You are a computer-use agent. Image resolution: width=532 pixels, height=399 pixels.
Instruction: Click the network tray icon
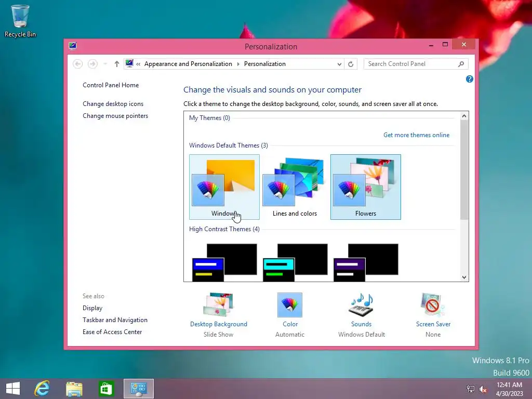(471, 389)
